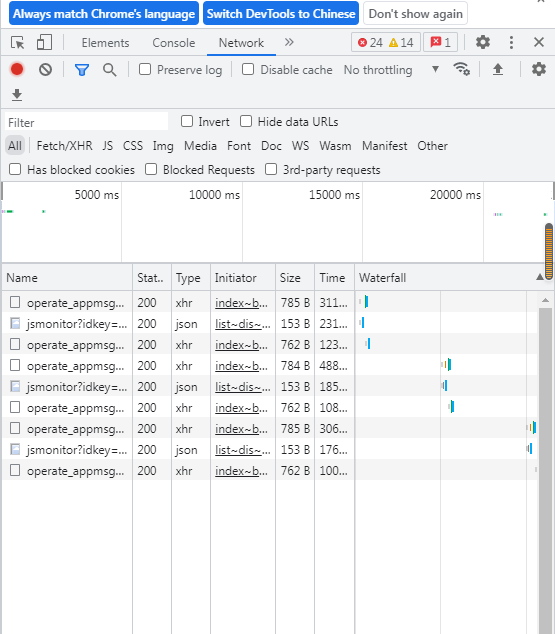This screenshot has height=634, width=555.
Task: Switch to the Console tab
Action: point(174,43)
